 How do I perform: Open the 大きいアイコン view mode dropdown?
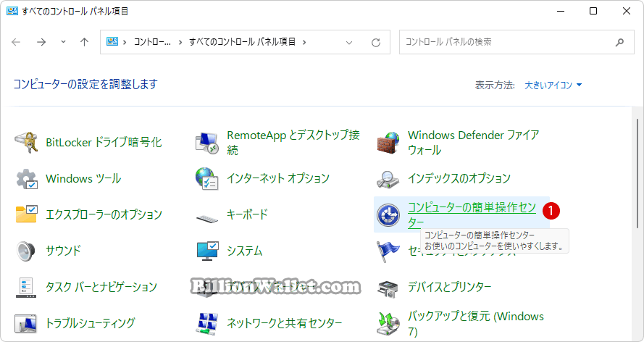(x=553, y=85)
